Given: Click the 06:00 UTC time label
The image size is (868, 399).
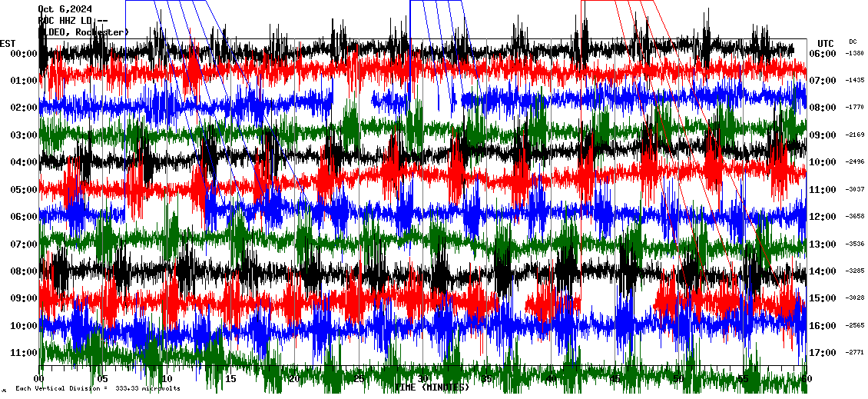Looking at the screenshot, I should (821, 53).
